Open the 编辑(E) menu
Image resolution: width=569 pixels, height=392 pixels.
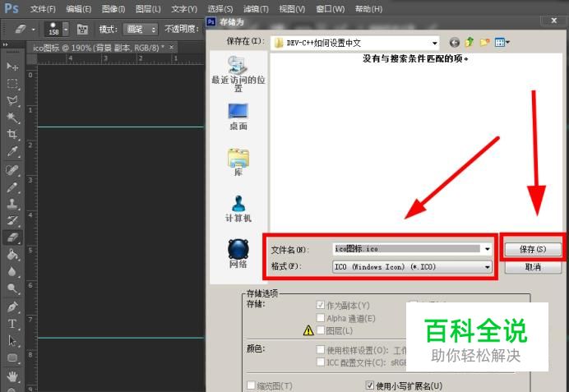pyautogui.click(x=78, y=9)
